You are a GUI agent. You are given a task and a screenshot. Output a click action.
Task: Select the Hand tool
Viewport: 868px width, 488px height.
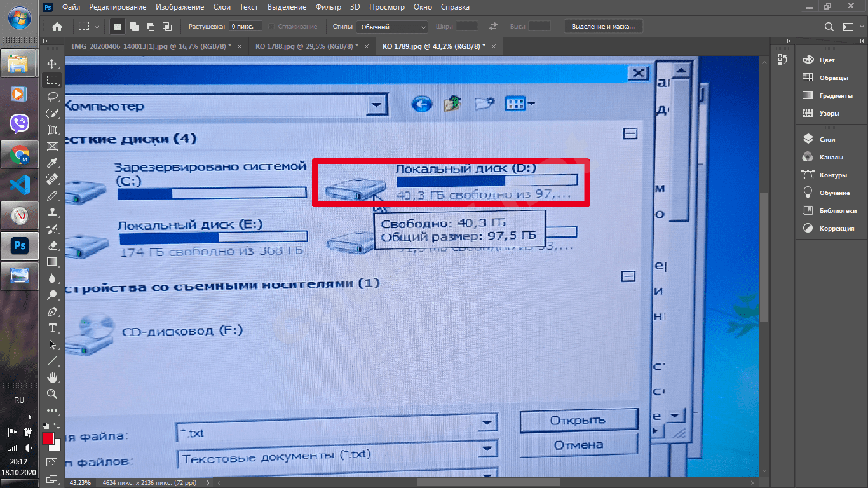point(52,377)
